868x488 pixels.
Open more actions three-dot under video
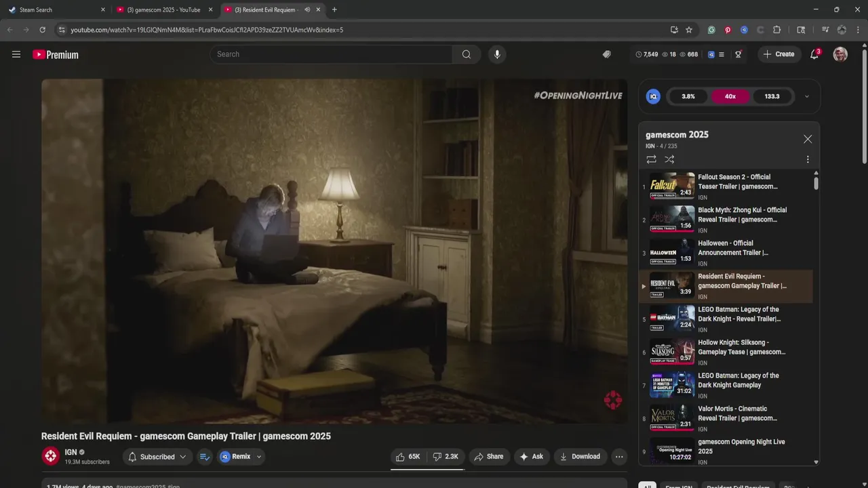click(619, 457)
